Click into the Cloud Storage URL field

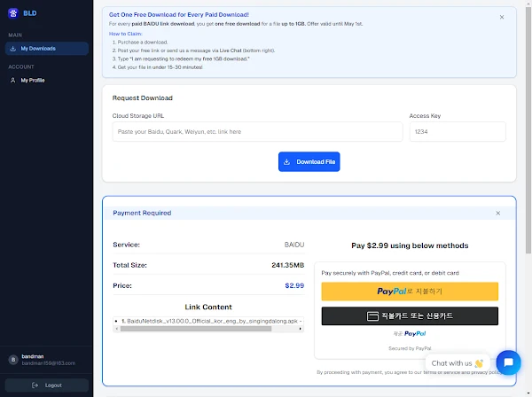(x=257, y=131)
